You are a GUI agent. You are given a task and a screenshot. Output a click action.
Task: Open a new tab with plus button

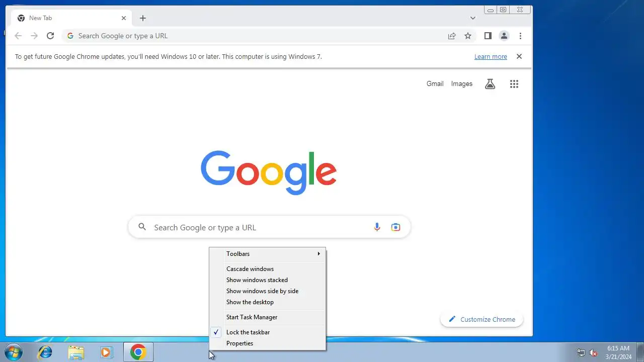tap(143, 18)
